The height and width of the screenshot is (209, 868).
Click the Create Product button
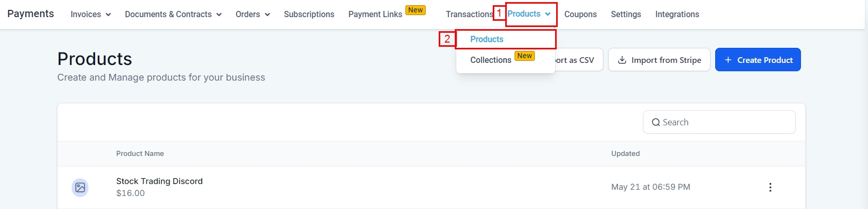pyautogui.click(x=758, y=60)
